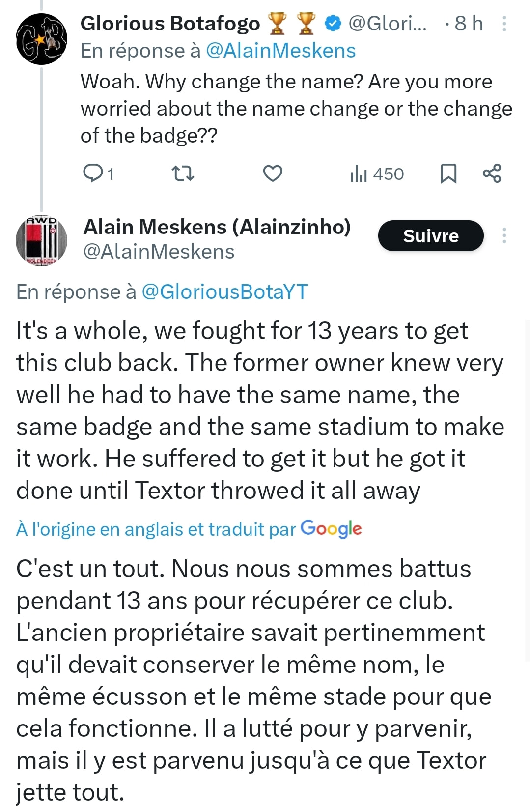Follow Alain Meskens with Suivre button
The width and height of the screenshot is (530, 812).
(x=431, y=236)
